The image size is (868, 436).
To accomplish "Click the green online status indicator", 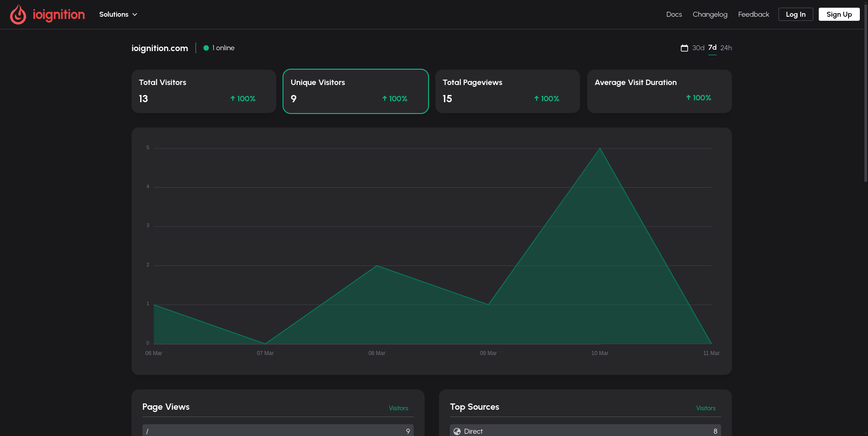I will pos(206,47).
